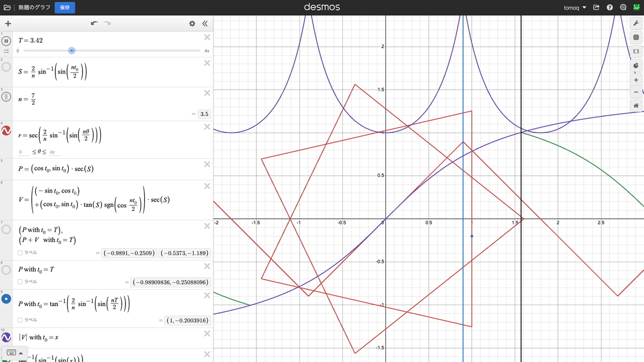
Task: Show hidden points in expression 7
Action: [x=6, y=229]
